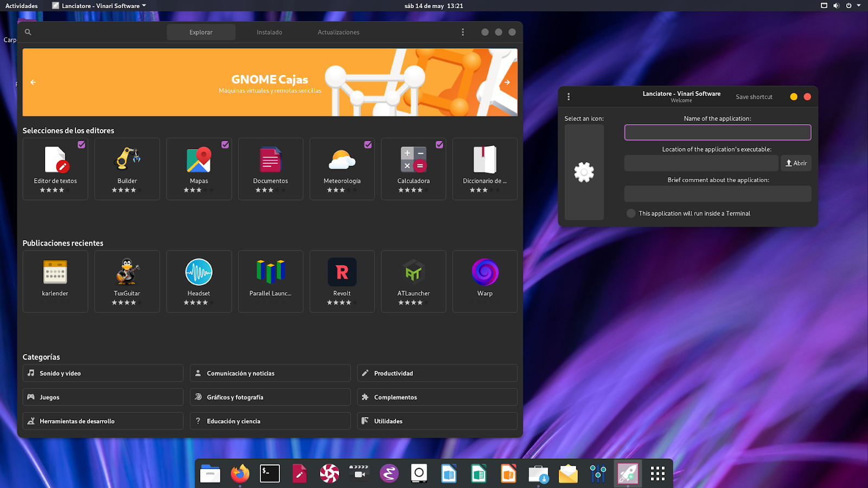868x488 pixels.
Task: Open the Educación y ciencia category
Action: pos(270,421)
